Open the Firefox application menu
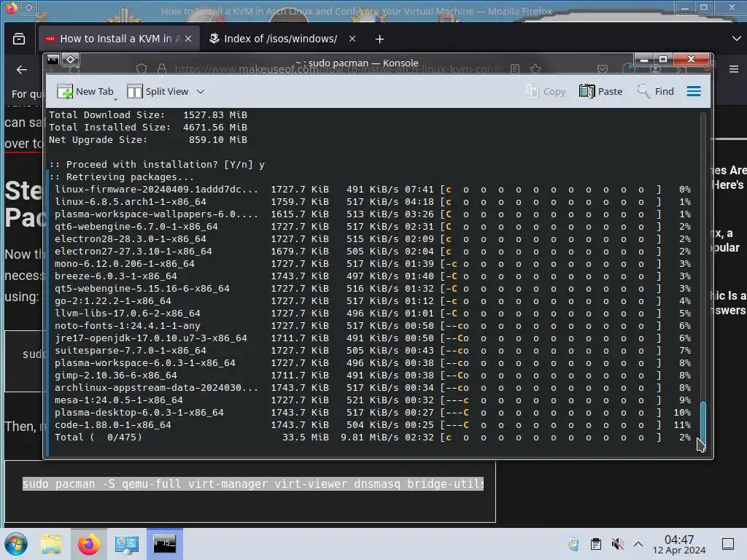This screenshot has height=560, width=747. click(x=734, y=69)
